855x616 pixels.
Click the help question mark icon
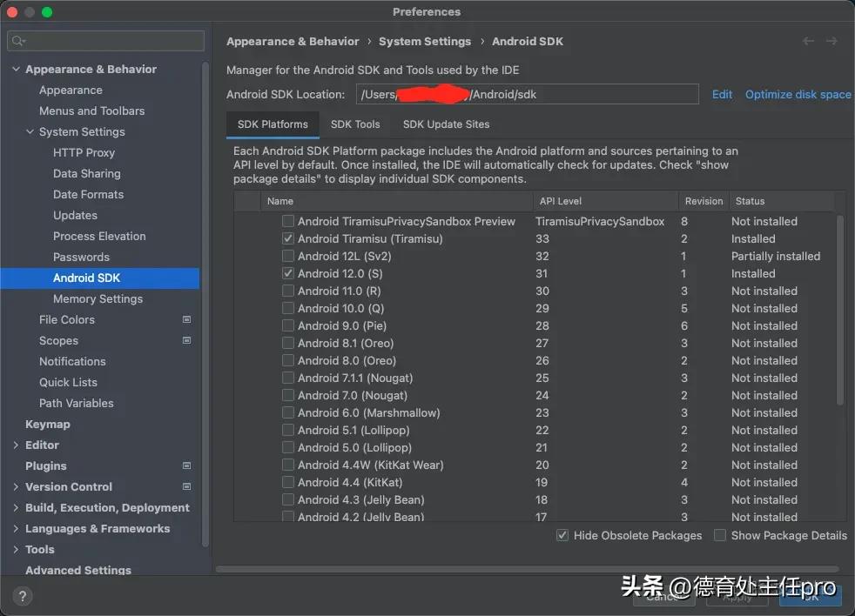pyautogui.click(x=23, y=595)
